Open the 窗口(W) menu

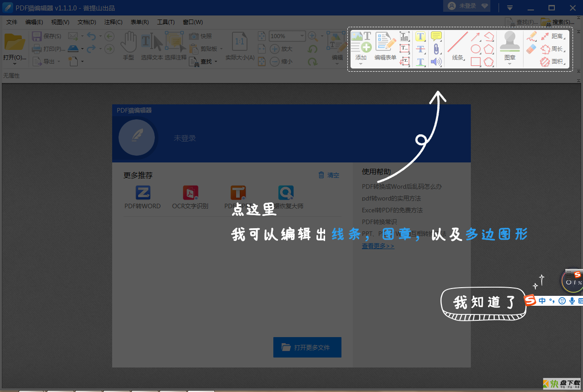[x=193, y=22]
